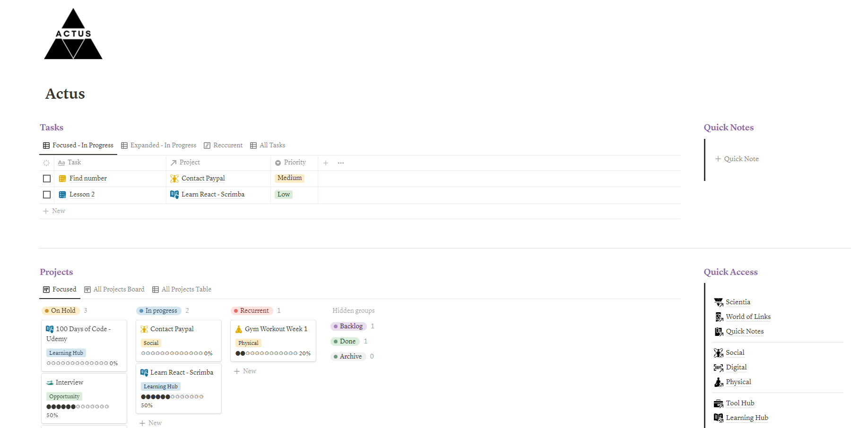The image size is (868, 428).
Task: Click the 100 Days of Code card icon
Action: (50, 329)
